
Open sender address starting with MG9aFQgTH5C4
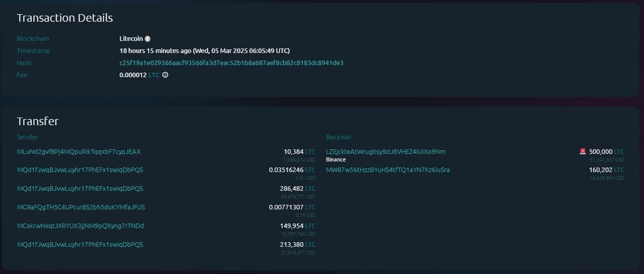coord(81,207)
